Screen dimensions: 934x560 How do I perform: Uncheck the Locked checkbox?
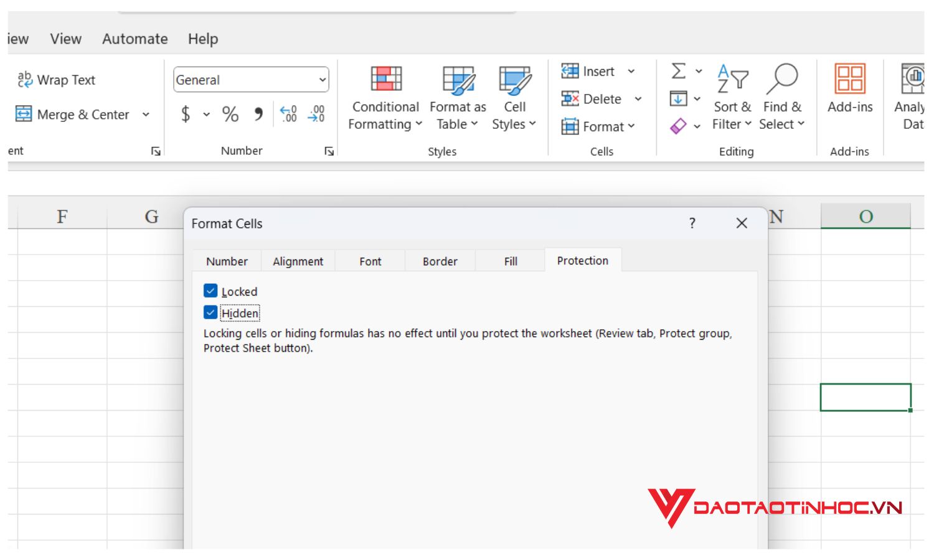click(210, 291)
